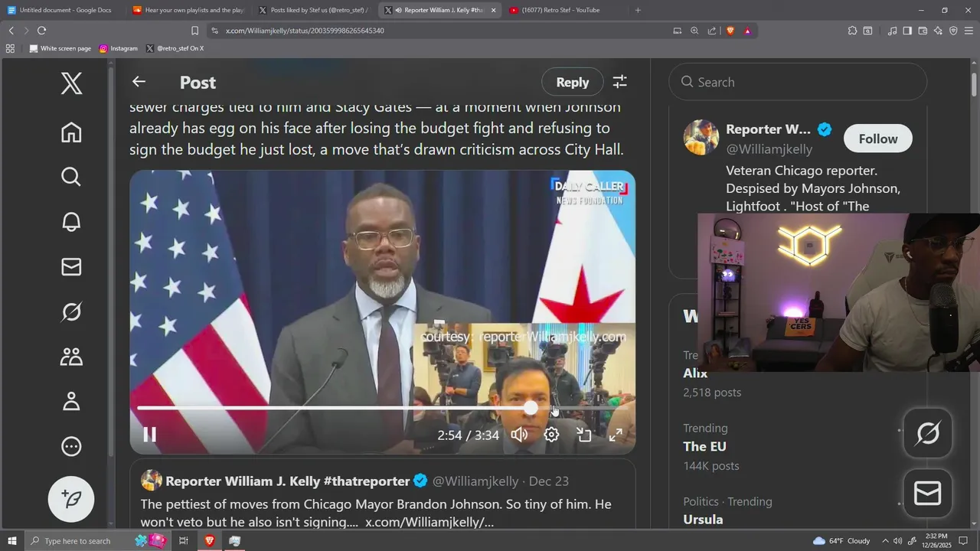
Task: Open Reporter W... profile name in sidebar
Action: [768, 129]
